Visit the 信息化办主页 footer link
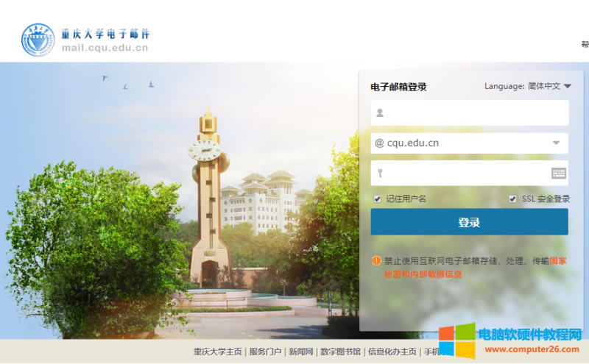Viewport: 589px width, 364px height. (392, 352)
